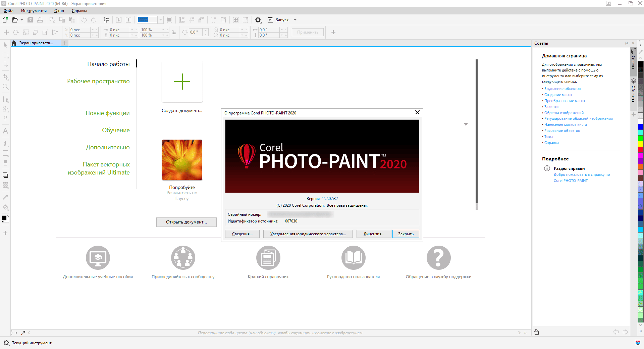Select the Eraser tool
Screen dimensions: 644x349
(5, 163)
